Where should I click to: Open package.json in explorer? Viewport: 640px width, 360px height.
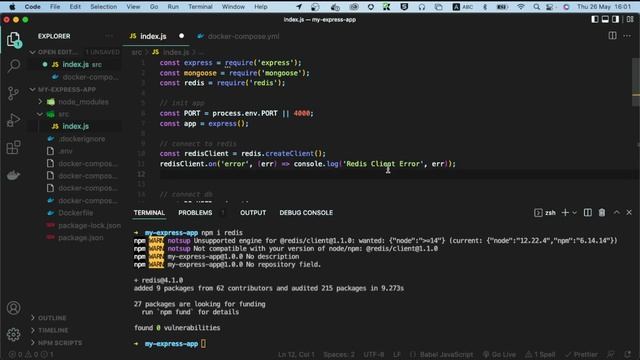click(x=80, y=238)
